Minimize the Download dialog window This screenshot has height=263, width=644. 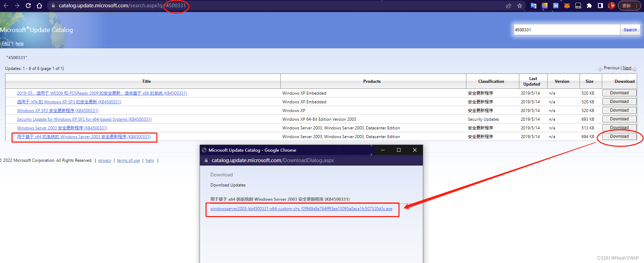(383, 150)
